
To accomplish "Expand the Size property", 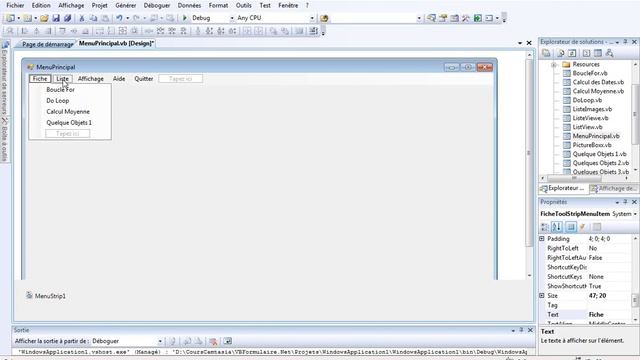I will tap(542, 296).
